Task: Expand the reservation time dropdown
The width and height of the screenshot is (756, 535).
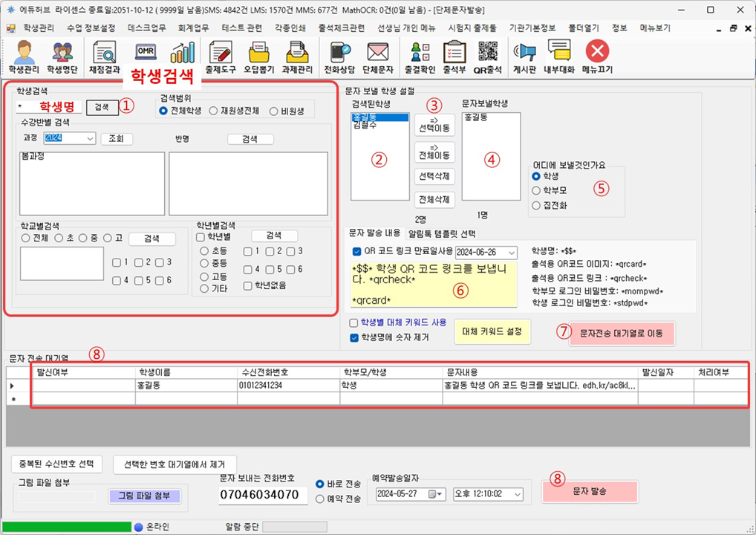Action: 517,494
